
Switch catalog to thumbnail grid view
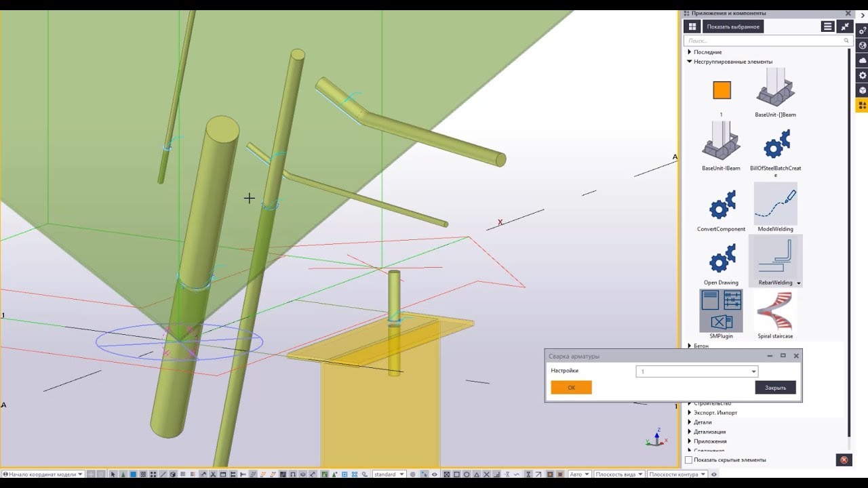tap(692, 26)
